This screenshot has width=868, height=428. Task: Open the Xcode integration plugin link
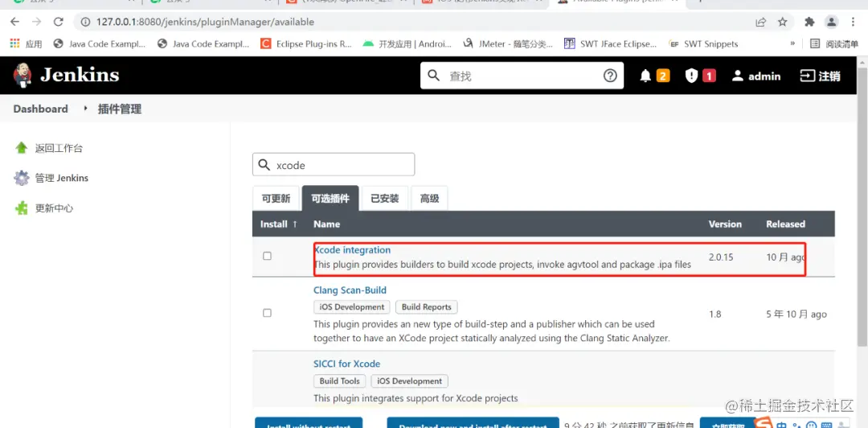click(352, 250)
